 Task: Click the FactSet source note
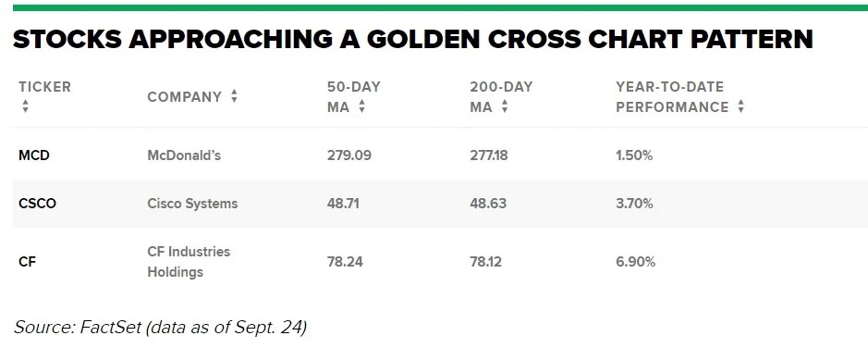coord(160,327)
